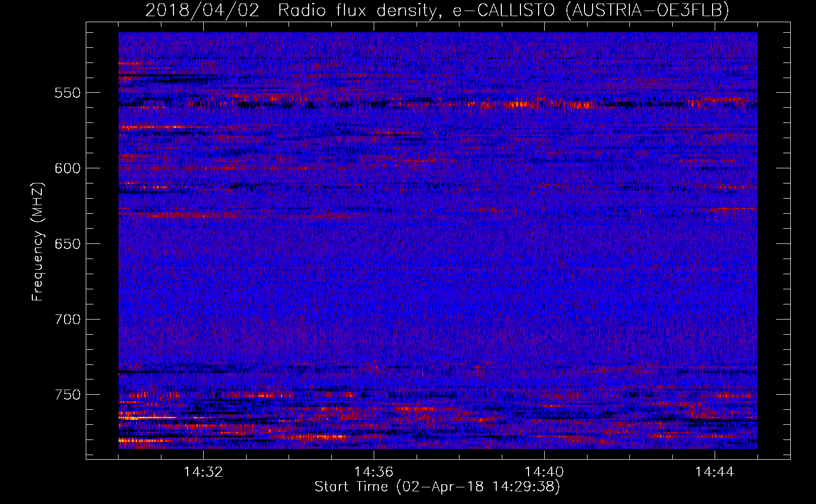Click the 14:36 time tick label
Viewport: 816px width, 504px height.
[374, 472]
